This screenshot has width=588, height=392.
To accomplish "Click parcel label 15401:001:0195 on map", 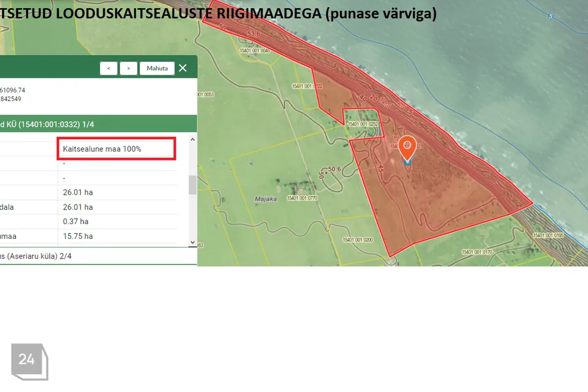I will [548, 235].
